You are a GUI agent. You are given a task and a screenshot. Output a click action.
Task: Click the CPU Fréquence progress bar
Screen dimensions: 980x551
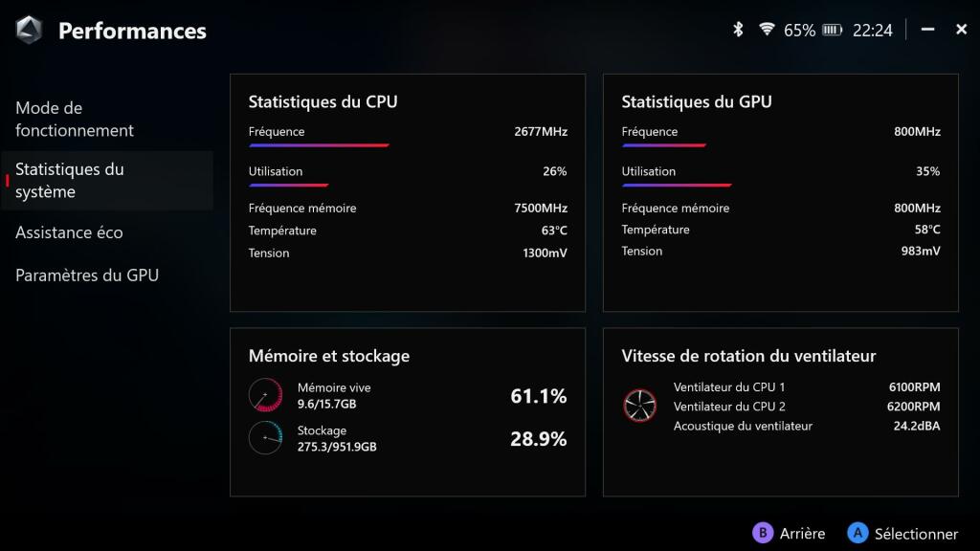click(x=319, y=145)
